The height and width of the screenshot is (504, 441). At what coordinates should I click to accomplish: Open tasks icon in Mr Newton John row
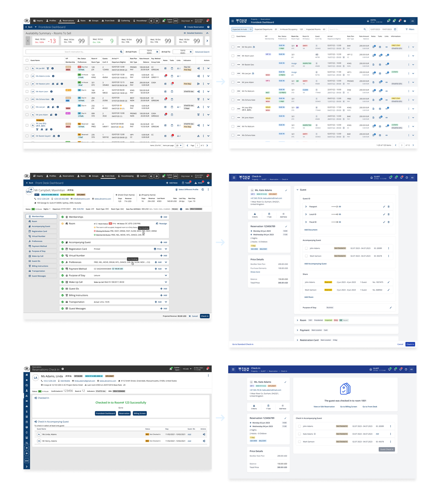point(172,84)
